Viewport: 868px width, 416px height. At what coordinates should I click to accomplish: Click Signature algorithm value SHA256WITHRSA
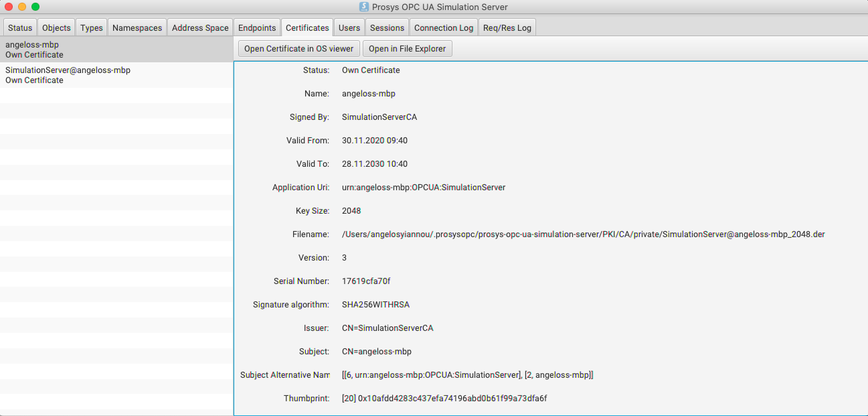coord(375,304)
